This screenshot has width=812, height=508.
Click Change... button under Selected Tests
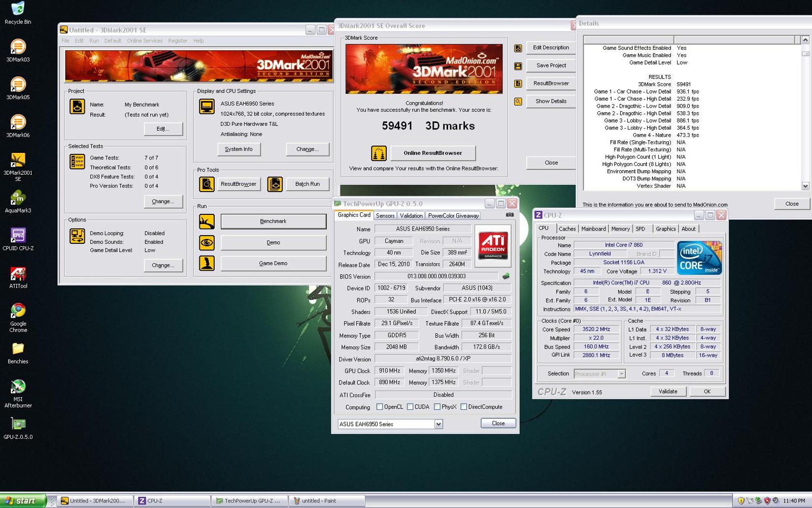pyautogui.click(x=163, y=202)
